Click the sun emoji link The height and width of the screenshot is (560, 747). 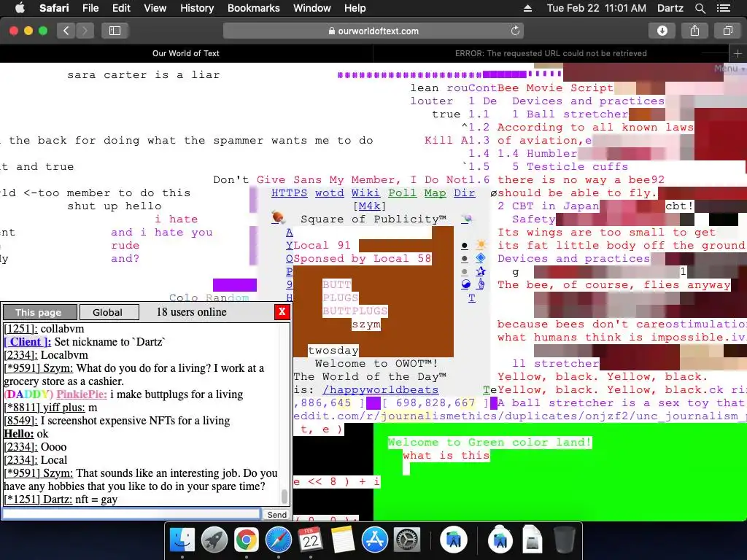click(x=481, y=245)
